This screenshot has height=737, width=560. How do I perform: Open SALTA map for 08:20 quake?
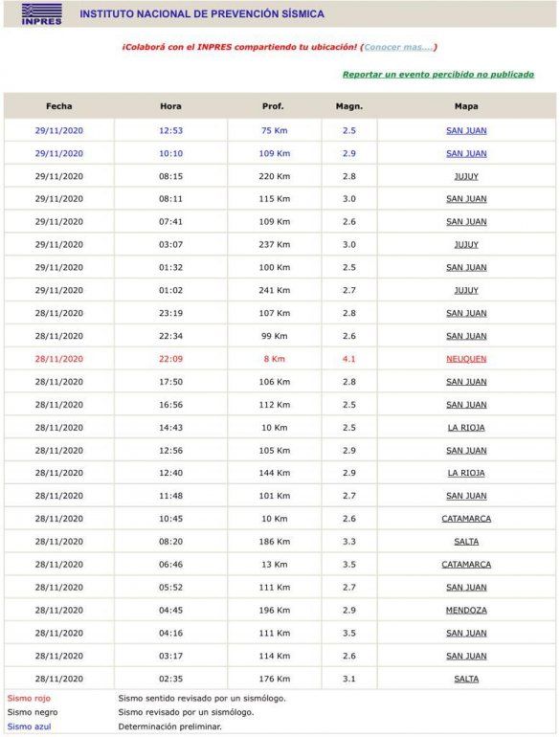[x=466, y=542]
